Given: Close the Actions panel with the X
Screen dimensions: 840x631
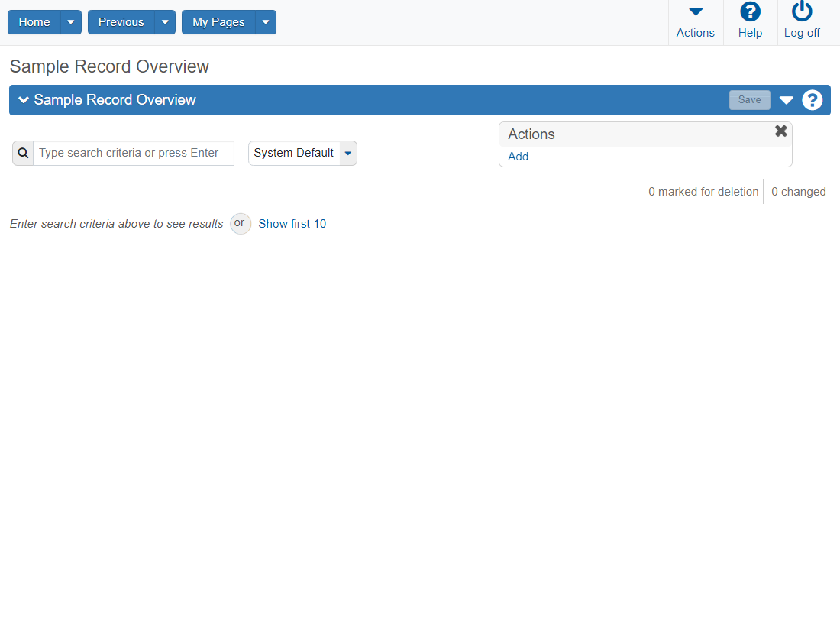Looking at the screenshot, I should click(x=781, y=131).
